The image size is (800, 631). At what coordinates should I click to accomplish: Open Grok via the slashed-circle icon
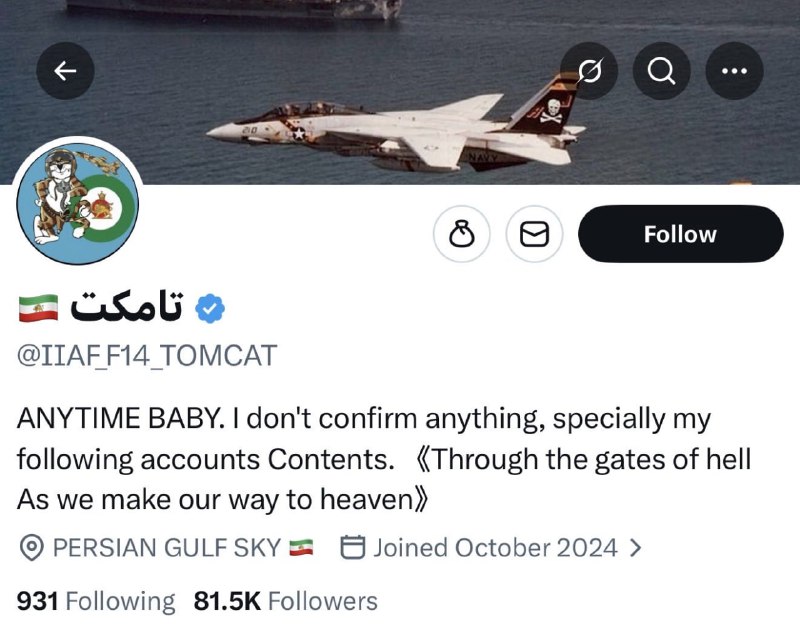[590, 70]
